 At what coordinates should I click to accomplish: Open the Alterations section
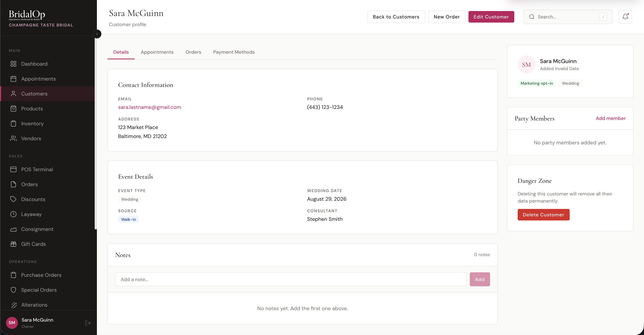(x=34, y=305)
